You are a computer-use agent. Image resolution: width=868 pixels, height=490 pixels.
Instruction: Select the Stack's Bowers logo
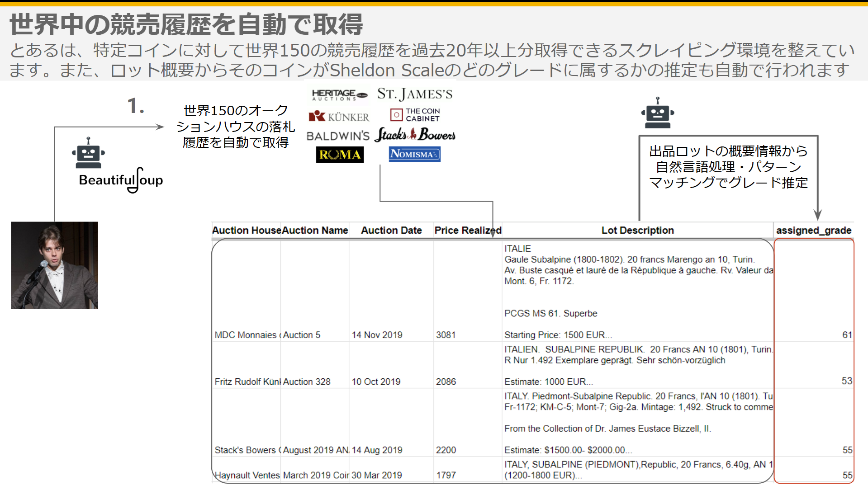415,135
